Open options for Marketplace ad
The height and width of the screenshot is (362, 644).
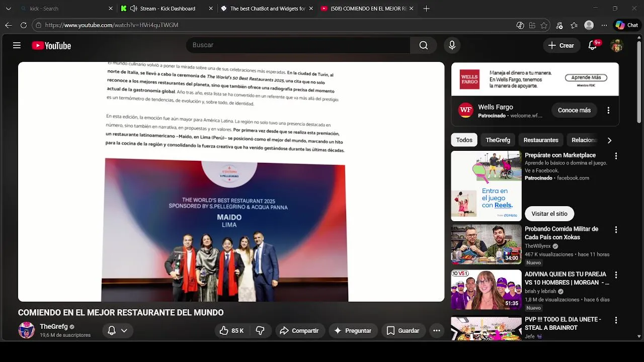click(616, 156)
